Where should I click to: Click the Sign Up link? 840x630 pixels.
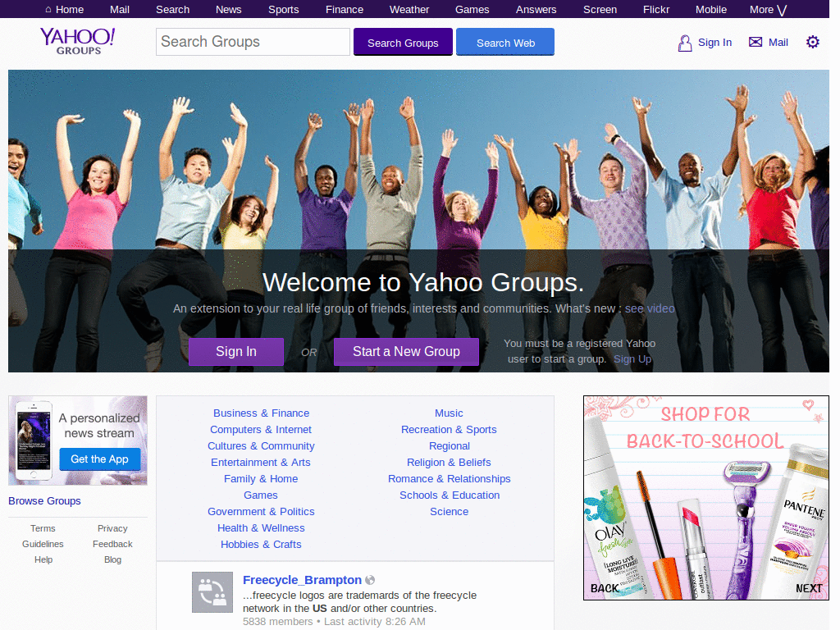[632, 359]
